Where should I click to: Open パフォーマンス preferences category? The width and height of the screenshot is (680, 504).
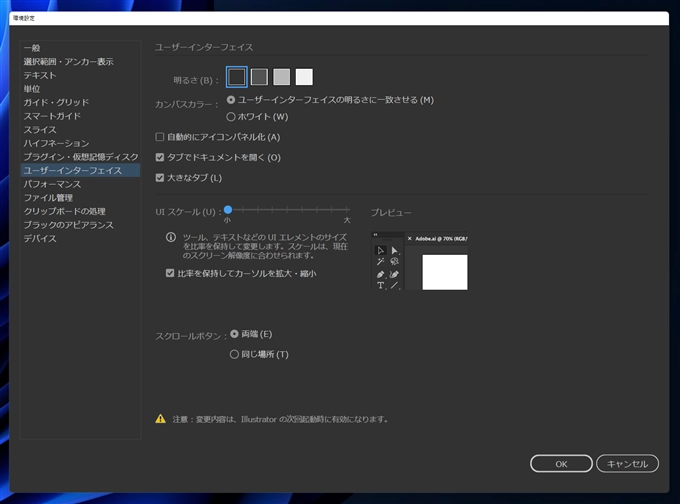tap(80, 184)
